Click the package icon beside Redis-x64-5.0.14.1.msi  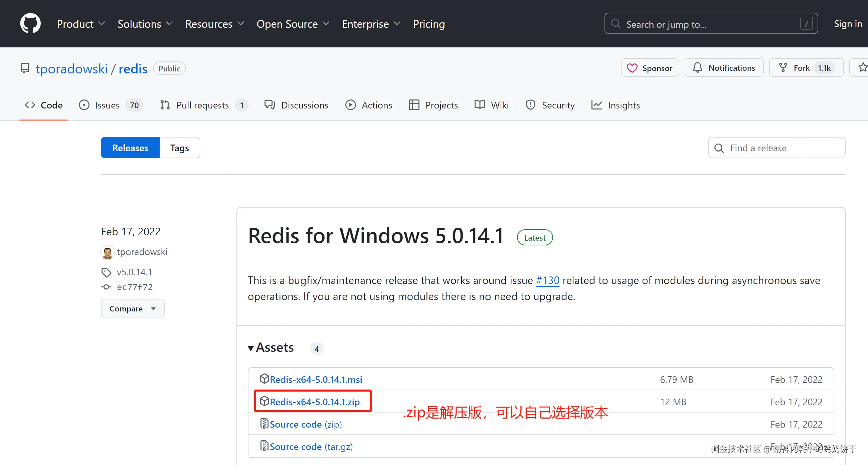264,379
